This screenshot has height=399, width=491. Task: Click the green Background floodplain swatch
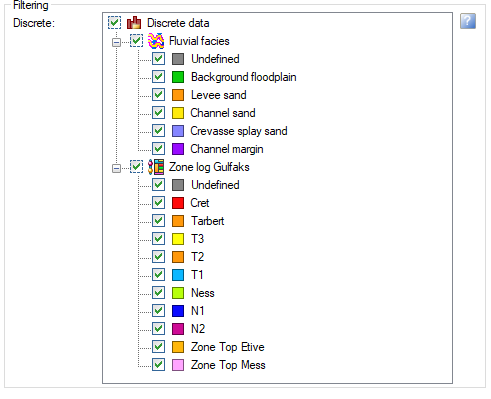[x=178, y=77]
